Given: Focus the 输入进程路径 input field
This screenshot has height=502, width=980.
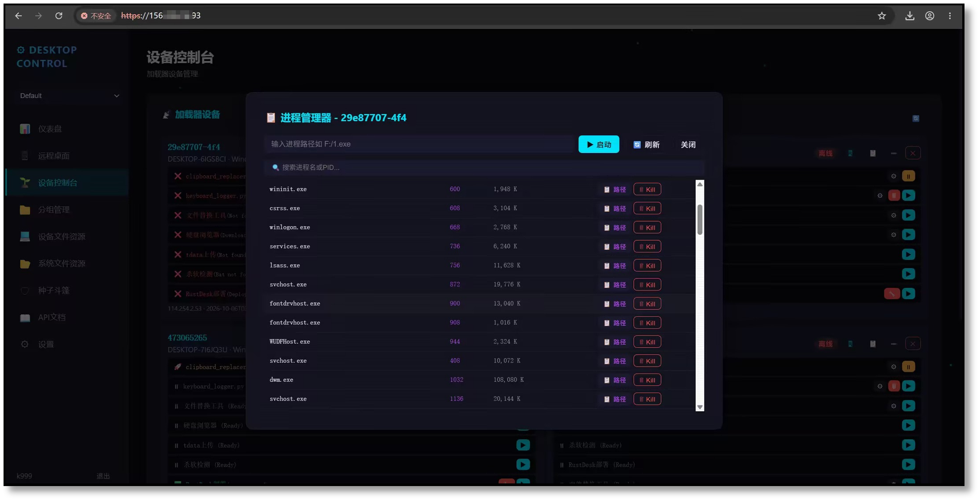Looking at the screenshot, I should [419, 144].
